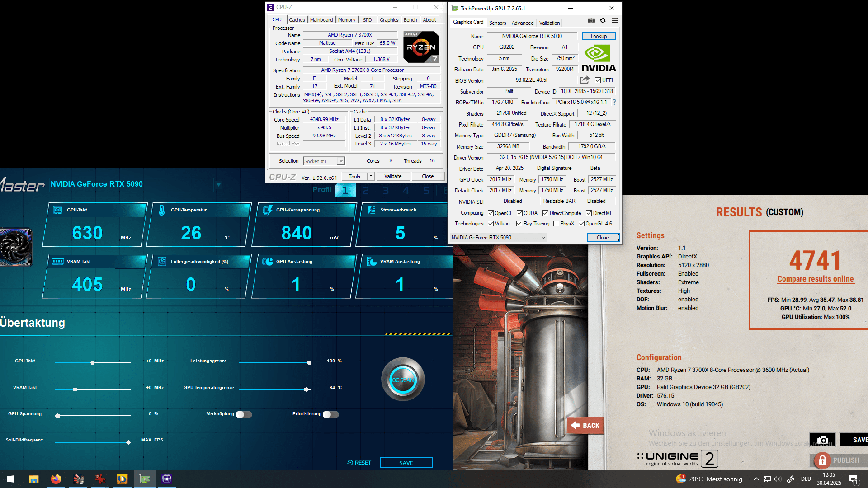Switch to the Sensors tab
The height and width of the screenshot is (488, 868).
[497, 23]
